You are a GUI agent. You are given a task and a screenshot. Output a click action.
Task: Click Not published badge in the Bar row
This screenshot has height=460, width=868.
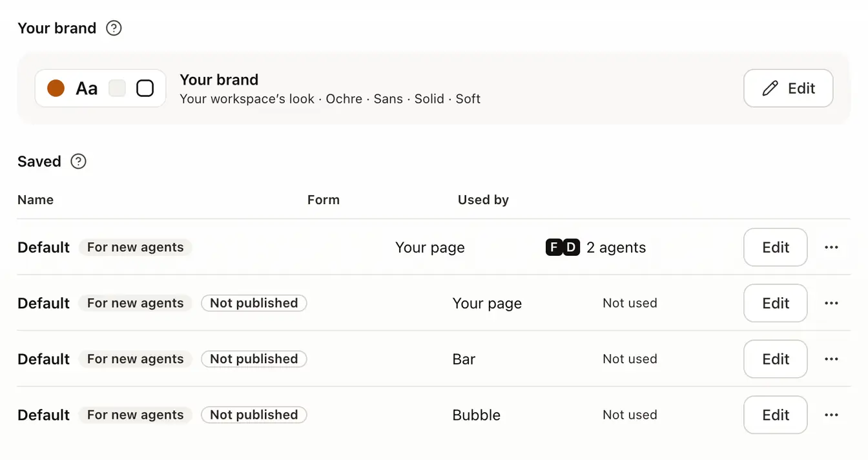coord(254,359)
